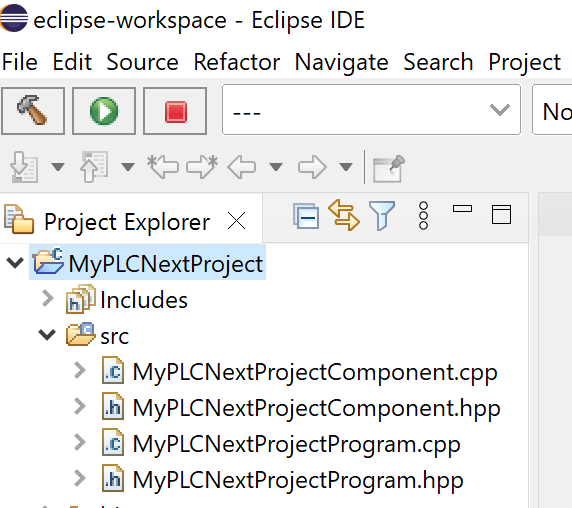Open the Search menu
The width and height of the screenshot is (572, 508).
[438, 62]
